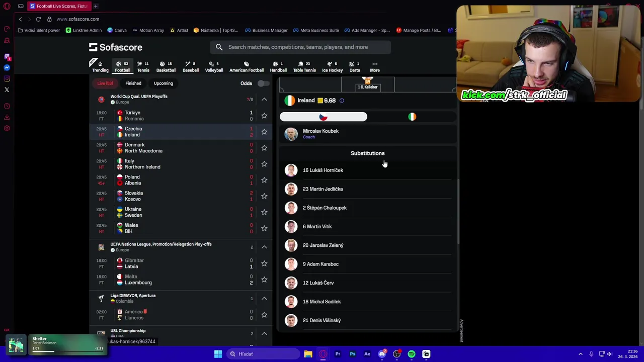This screenshot has width=644, height=362.
Task: Favorite the Poland vs Albania match
Action: pos(264,180)
